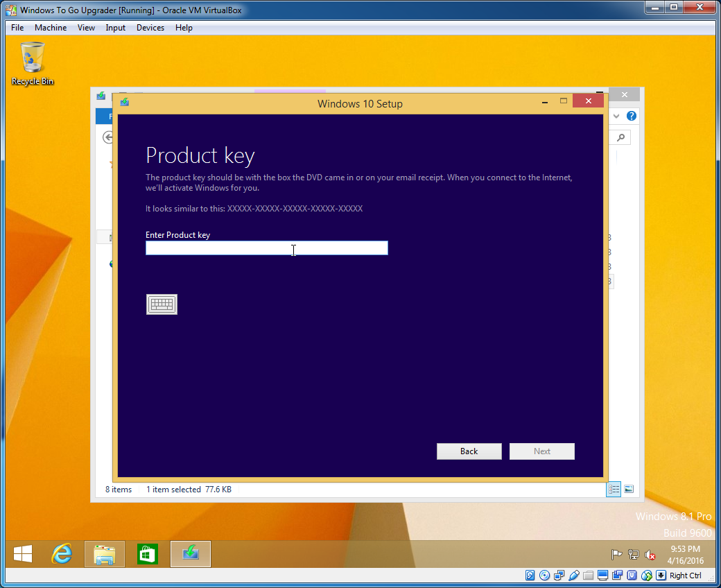Viewport: 721px width, 588px height.
Task: Click the network tray icon
Action: coord(633,555)
